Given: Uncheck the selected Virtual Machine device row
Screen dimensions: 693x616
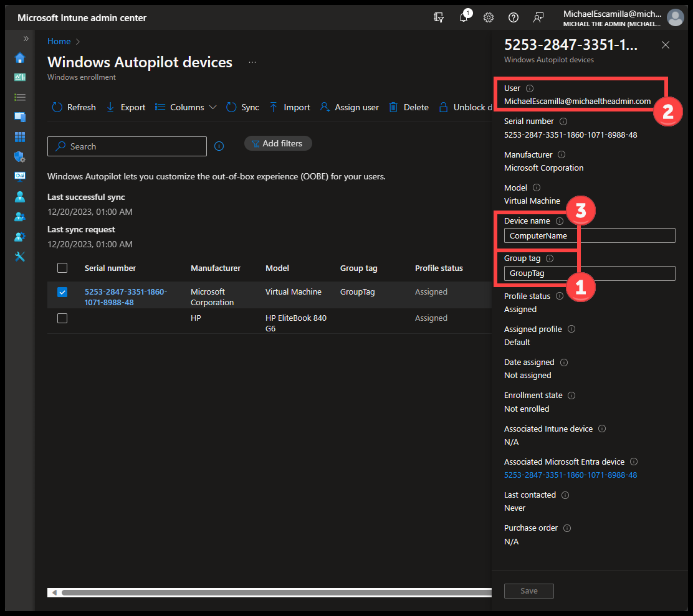Looking at the screenshot, I should tap(62, 292).
